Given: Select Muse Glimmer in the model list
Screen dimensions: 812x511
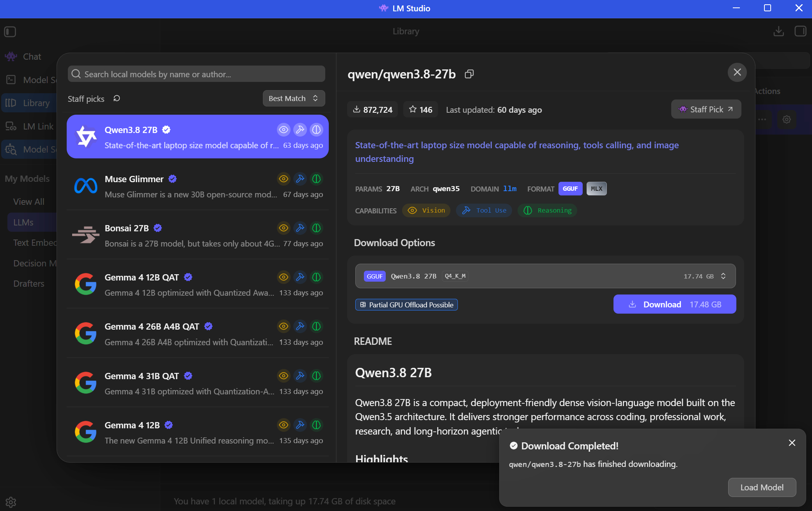Looking at the screenshot, I should (x=197, y=186).
